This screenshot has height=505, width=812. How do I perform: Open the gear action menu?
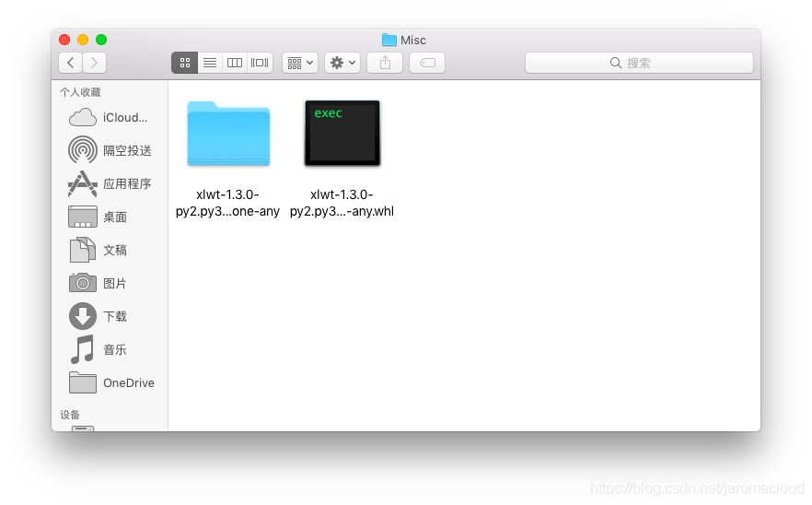[342, 63]
